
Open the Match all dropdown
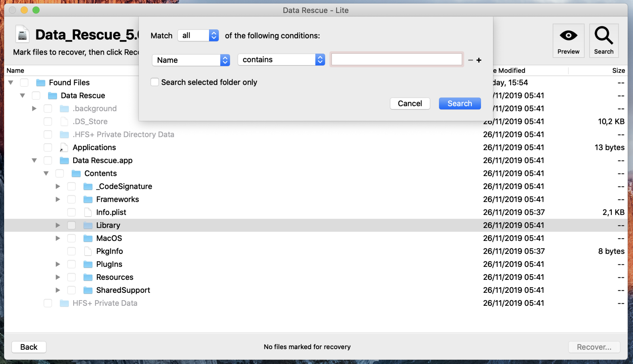198,35
